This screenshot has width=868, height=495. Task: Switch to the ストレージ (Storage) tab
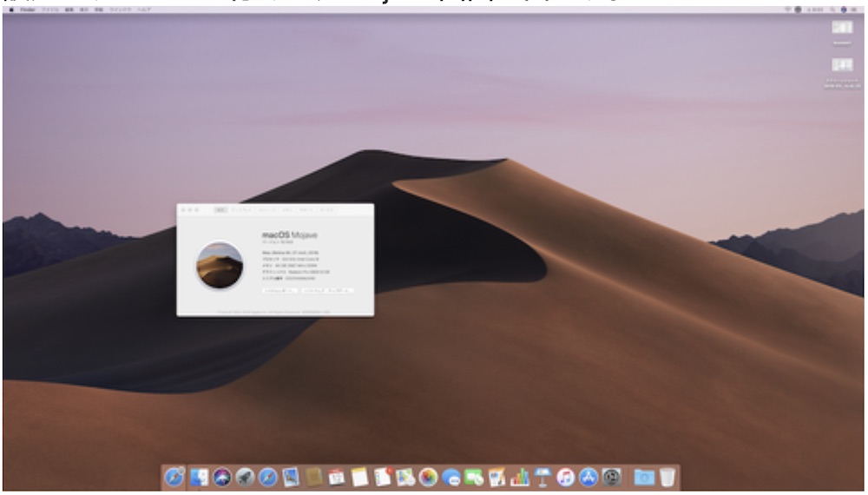pyautogui.click(x=266, y=210)
